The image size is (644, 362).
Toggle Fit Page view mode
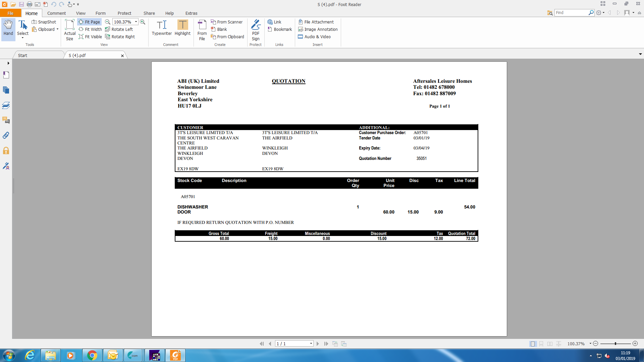click(x=89, y=22)
